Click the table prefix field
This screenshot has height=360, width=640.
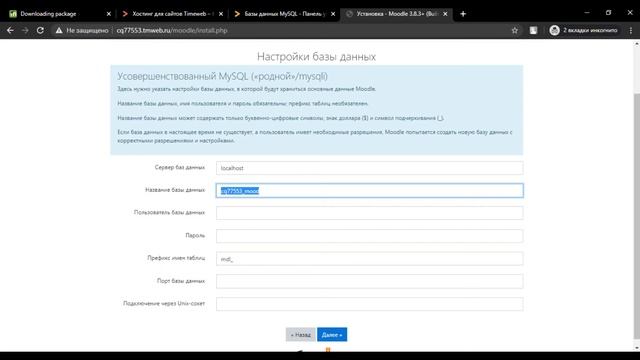coord(369,259)
